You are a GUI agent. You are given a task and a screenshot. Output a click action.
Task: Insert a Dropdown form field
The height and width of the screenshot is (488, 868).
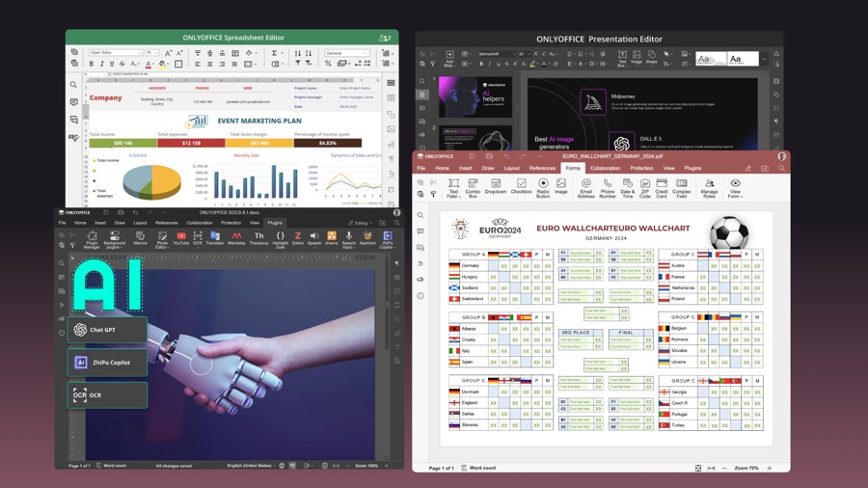tap(496, 186)
